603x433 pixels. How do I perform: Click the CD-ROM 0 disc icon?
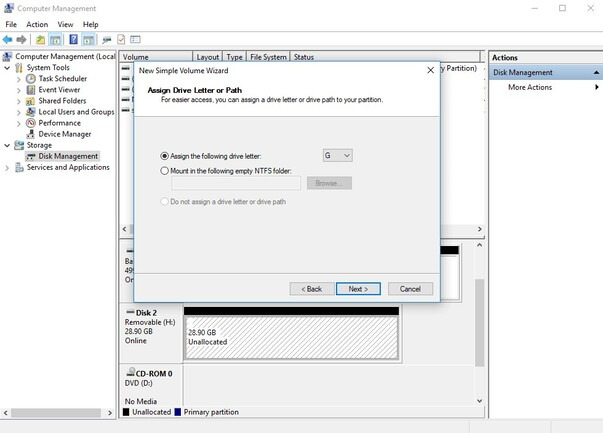click(131, 372)
